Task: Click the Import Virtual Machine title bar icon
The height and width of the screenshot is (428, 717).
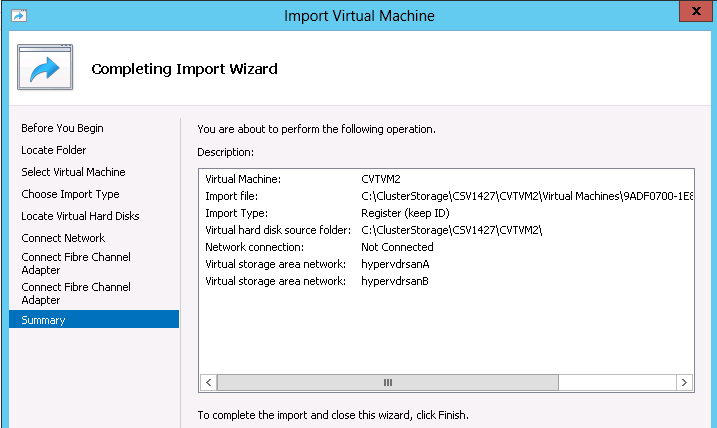Action: coord(19,16)
